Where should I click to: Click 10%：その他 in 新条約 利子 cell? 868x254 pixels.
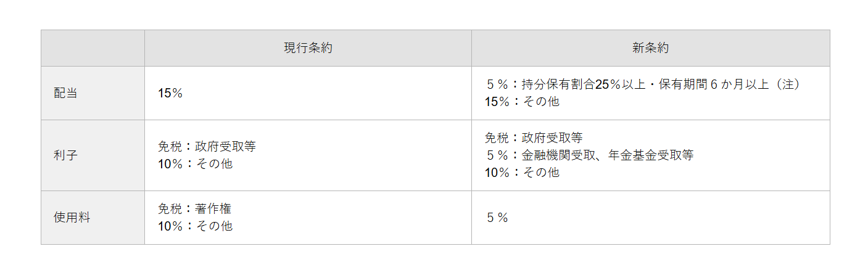[522, 173]
